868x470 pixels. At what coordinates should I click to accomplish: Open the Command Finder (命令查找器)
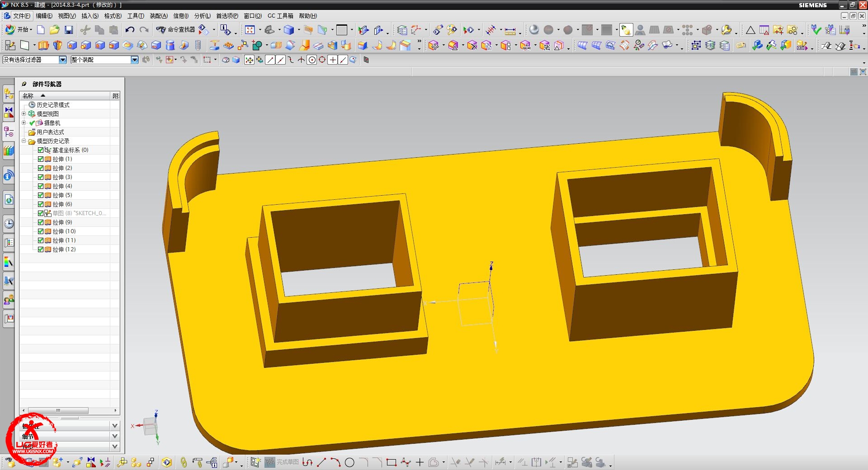point(175,30)
